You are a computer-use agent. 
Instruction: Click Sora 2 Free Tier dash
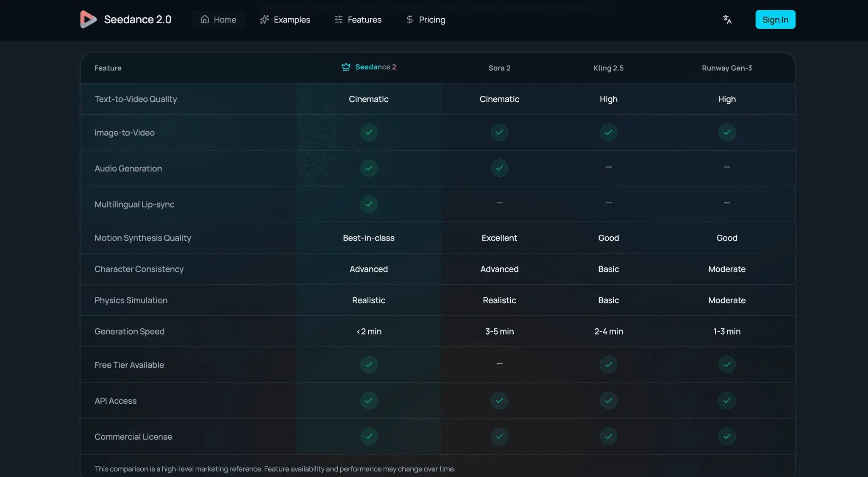point(499,363)
